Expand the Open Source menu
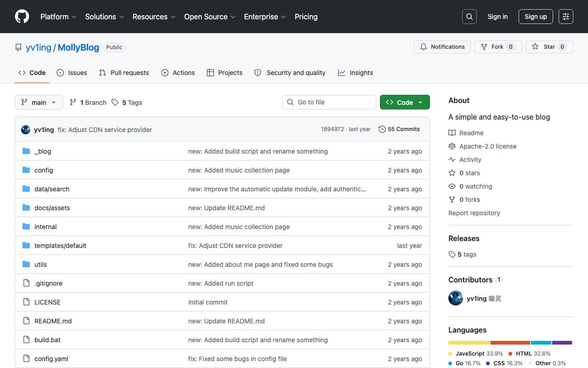The height and width of the screenshot is (368, 588). point(210,17)
